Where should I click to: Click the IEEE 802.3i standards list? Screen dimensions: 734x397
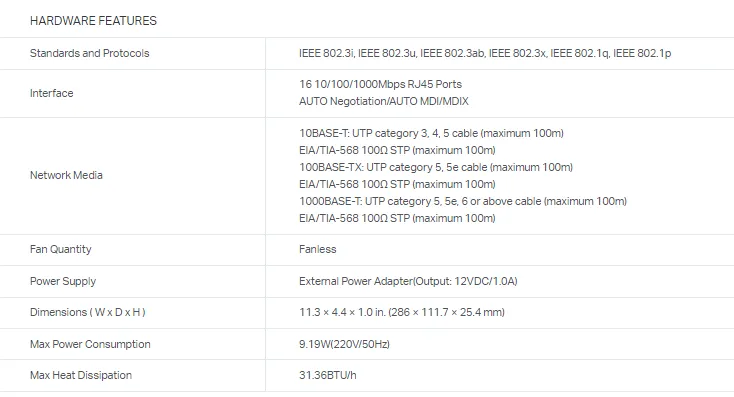(485, 53)
